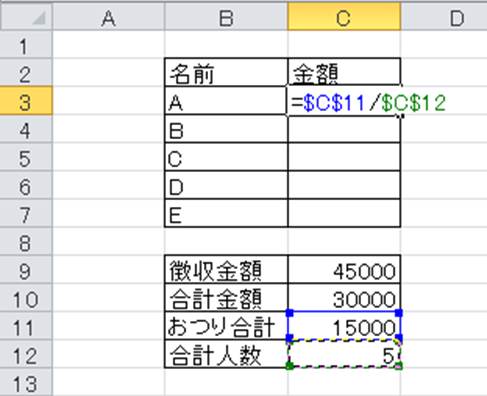Click empty amount cell beside name D
The height and width of the screenshot is (396, 487).
pyautogui.click(x=344, y=185)
